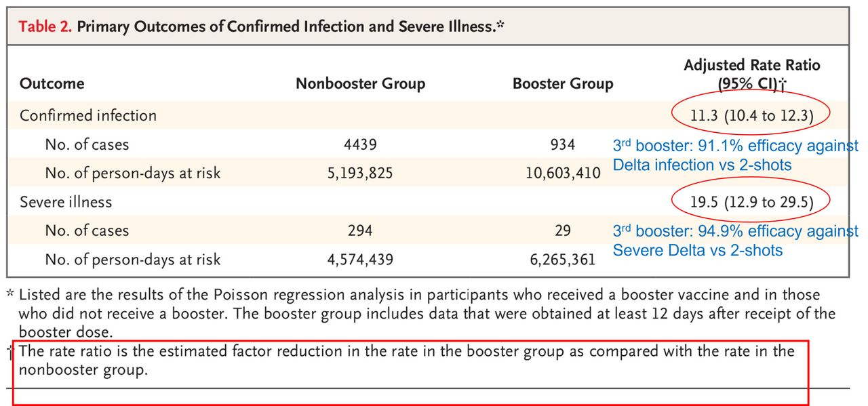Click the "Nonbooster Group" column header

coord(360,83)
